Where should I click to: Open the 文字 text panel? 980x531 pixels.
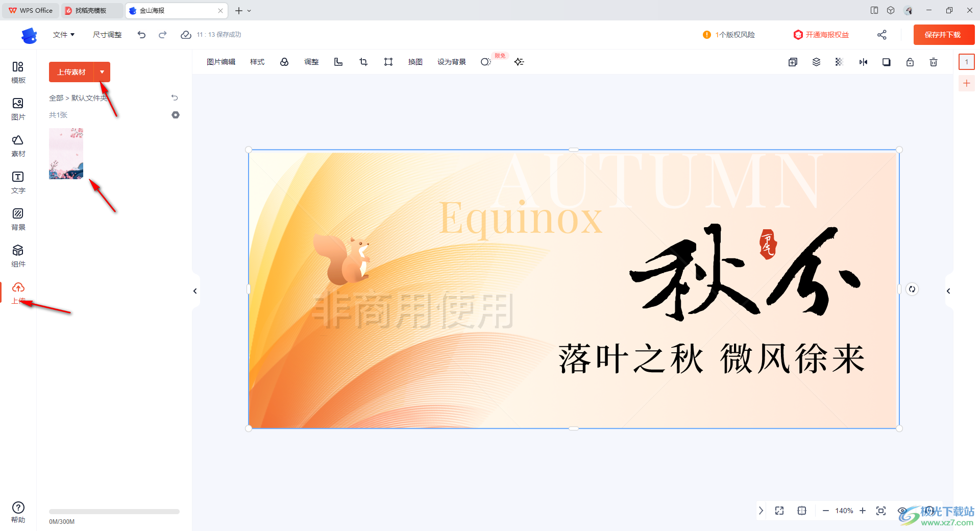point(18,183)
